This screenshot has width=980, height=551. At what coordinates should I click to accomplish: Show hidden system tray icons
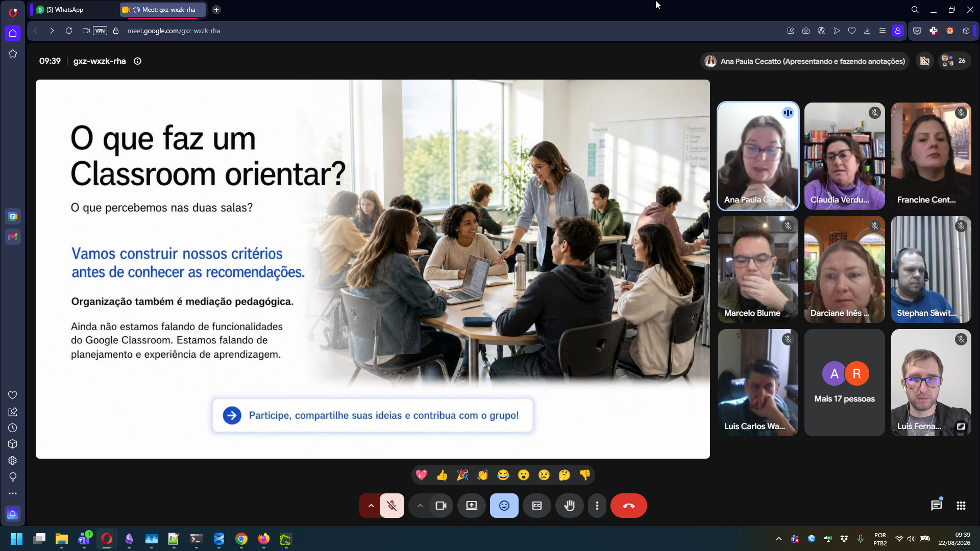[x=779, y=539]
